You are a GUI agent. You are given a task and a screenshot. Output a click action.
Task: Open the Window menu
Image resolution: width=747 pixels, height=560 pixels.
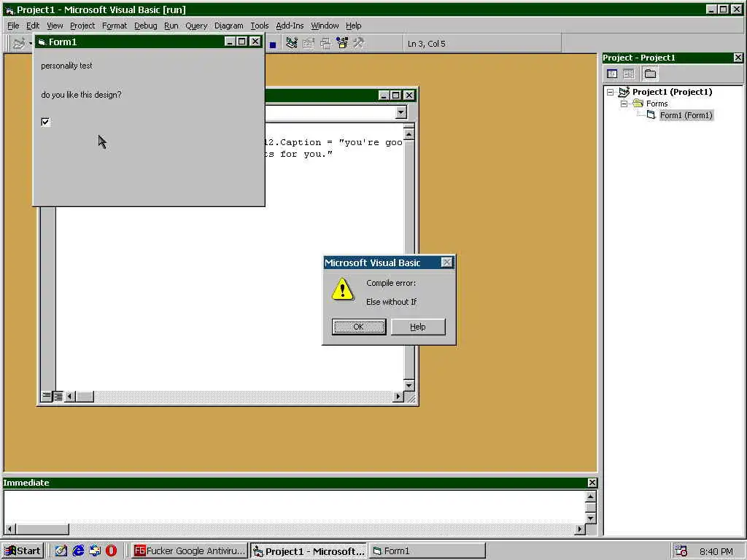coord(325,26)
